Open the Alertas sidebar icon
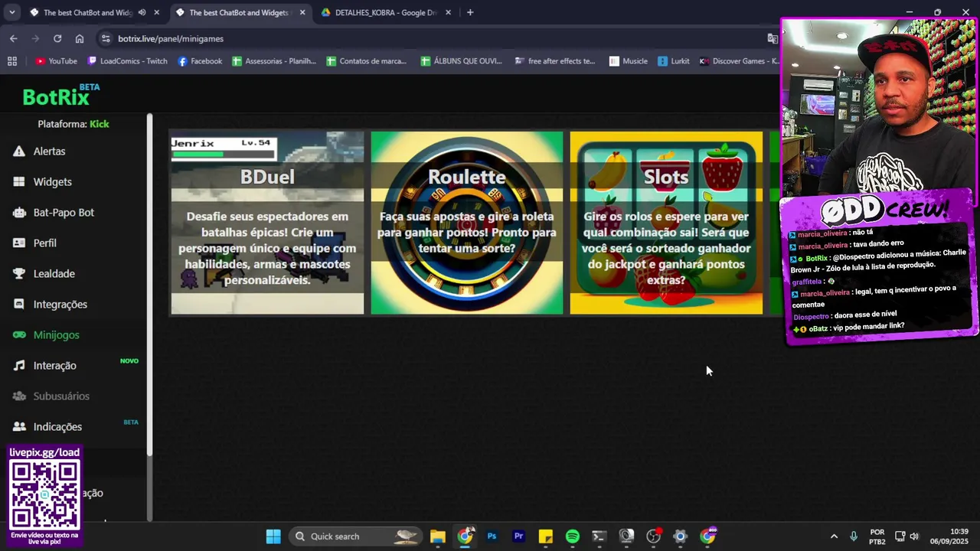980x551 pixels. pyautogui.click(x=18, y=152)
